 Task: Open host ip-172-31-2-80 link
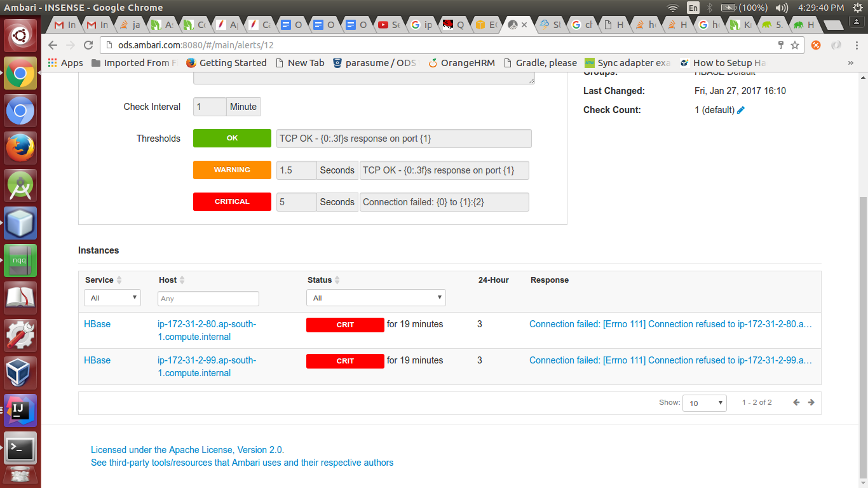pos(207,330)
